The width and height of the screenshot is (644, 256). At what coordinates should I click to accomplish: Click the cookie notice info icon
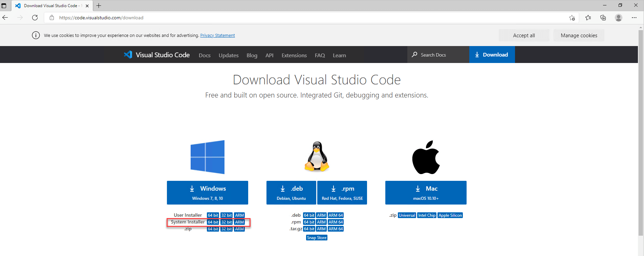coord(36,35)
